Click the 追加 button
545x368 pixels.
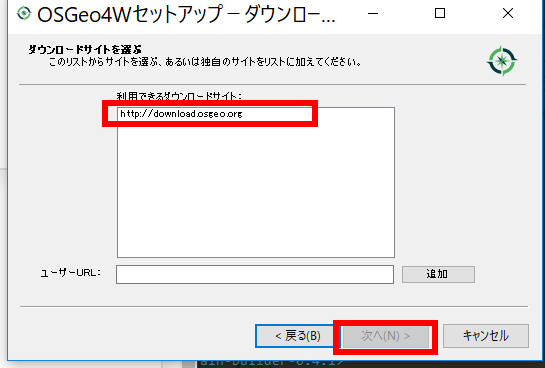[x=438, y=274]
